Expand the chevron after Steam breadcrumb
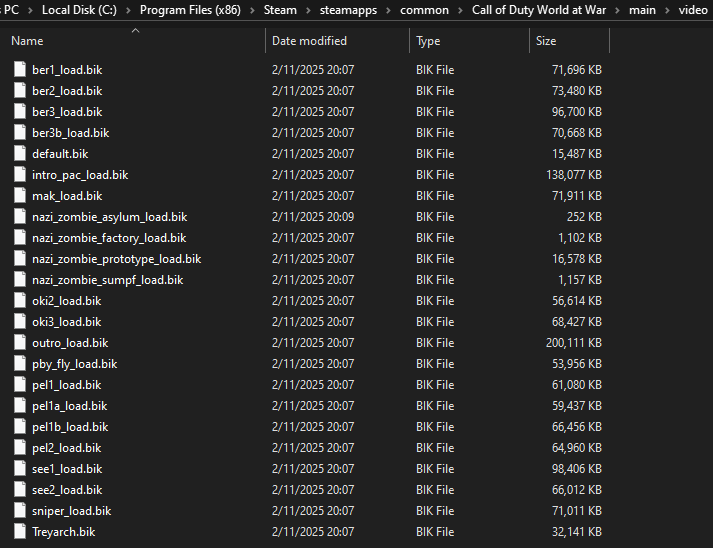 click(x=308, y=10)
